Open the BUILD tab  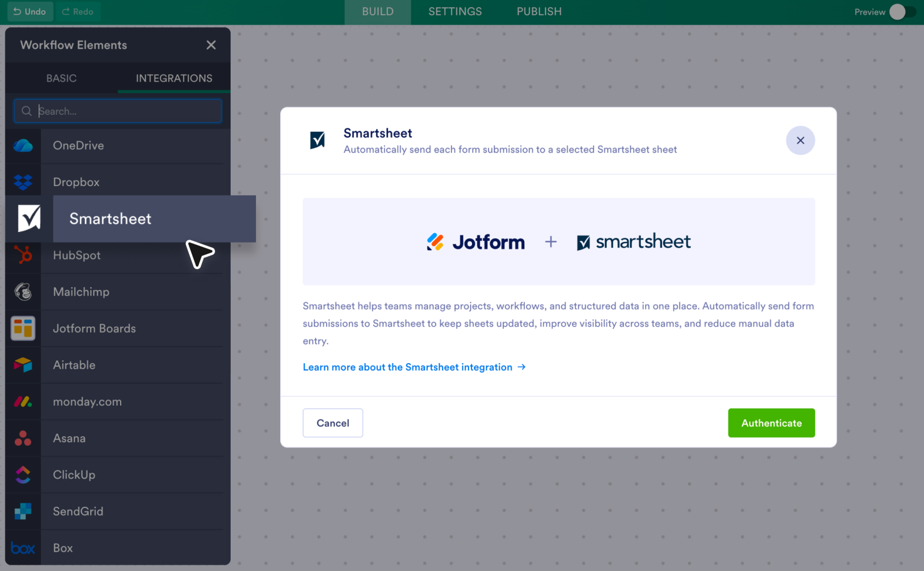(x=378, y=12)
